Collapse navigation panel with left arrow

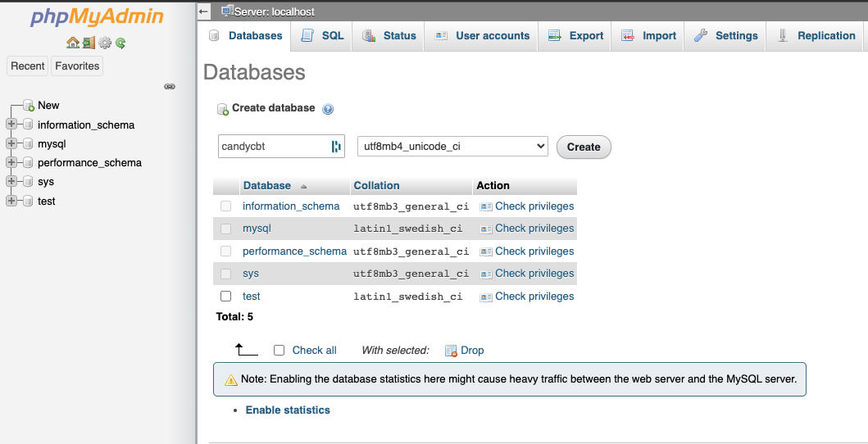204,11
